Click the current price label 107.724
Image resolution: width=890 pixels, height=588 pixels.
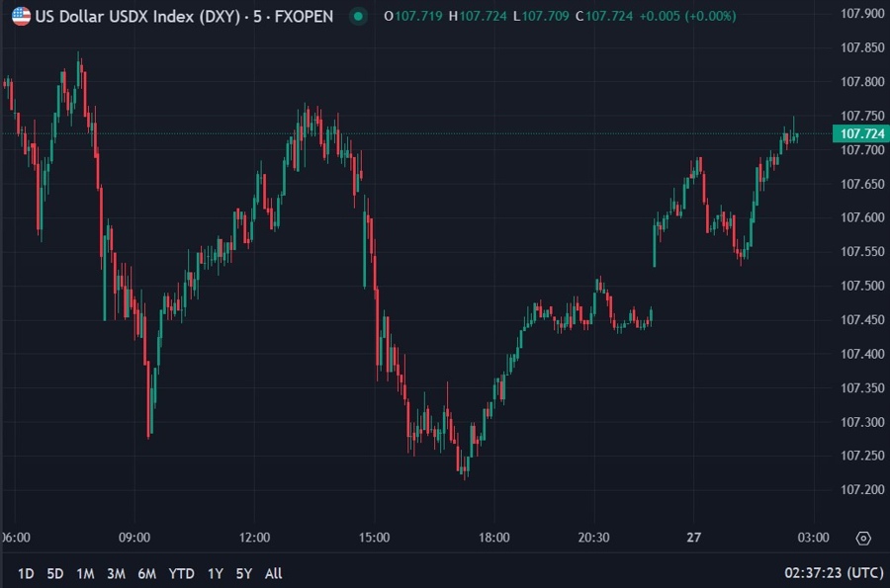tap(861, 133)
